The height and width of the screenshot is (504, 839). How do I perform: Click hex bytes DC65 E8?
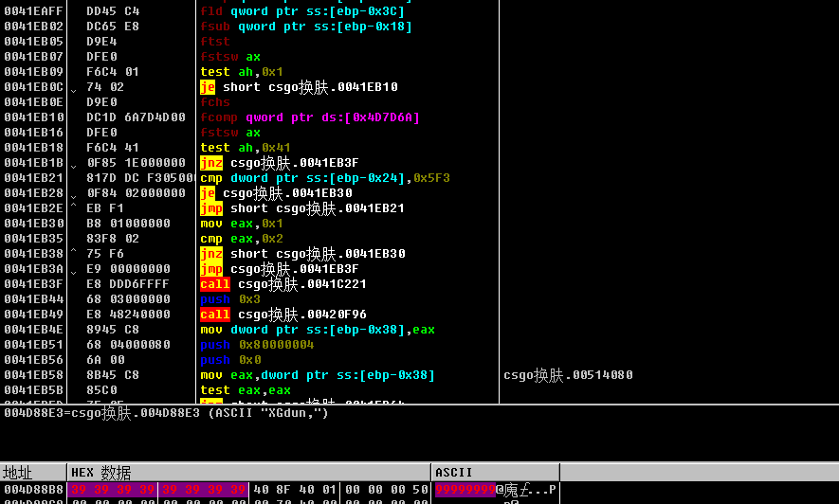tap(113, 27)
